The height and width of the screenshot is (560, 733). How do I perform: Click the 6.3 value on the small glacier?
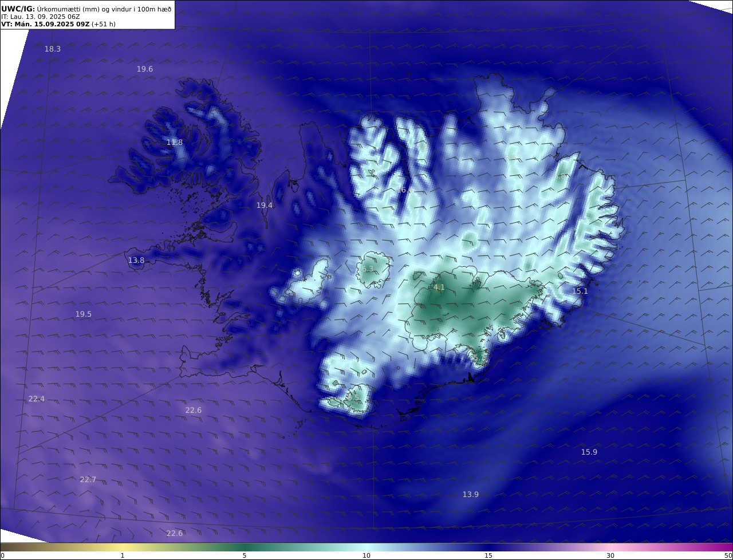click(x=368, y=269)
